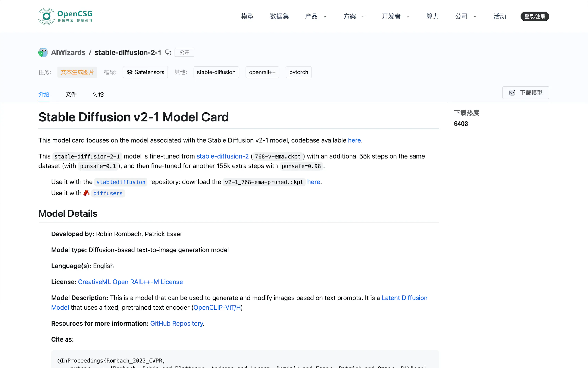Click the download count 6403
This screenshot has width=588, height=368.
(x=461, y=124)
